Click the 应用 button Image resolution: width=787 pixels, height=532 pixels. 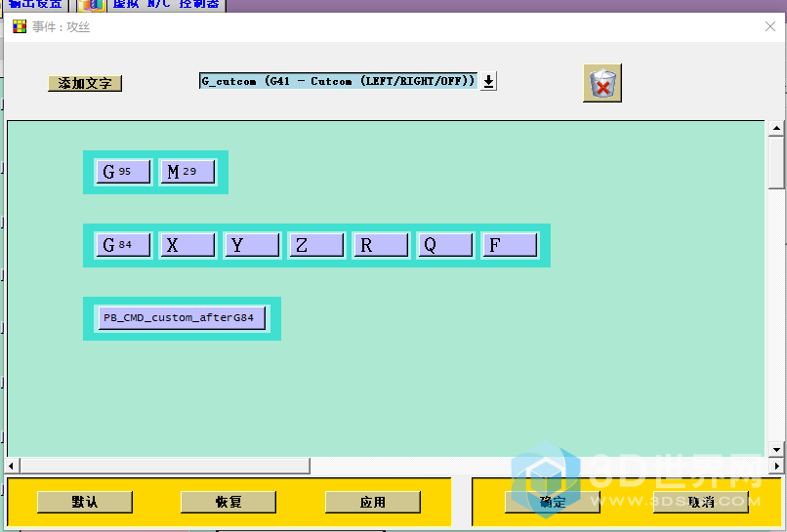pos(373,502)
